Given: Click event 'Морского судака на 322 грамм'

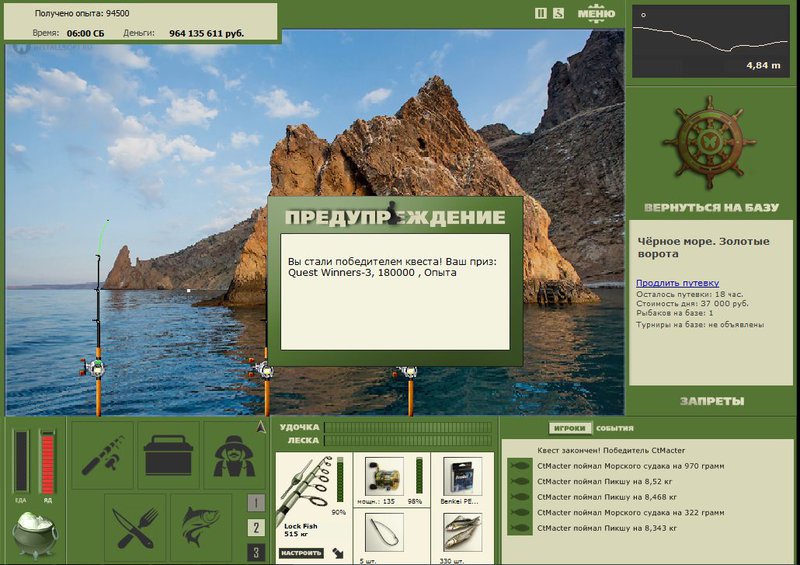Looking at the screenshot, I should [631, 512].
